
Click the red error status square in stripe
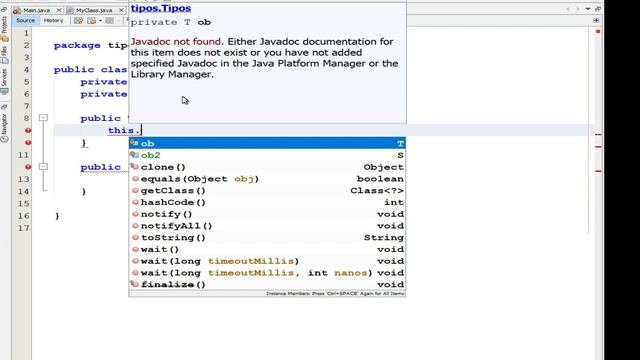click(x=598, y=31)
